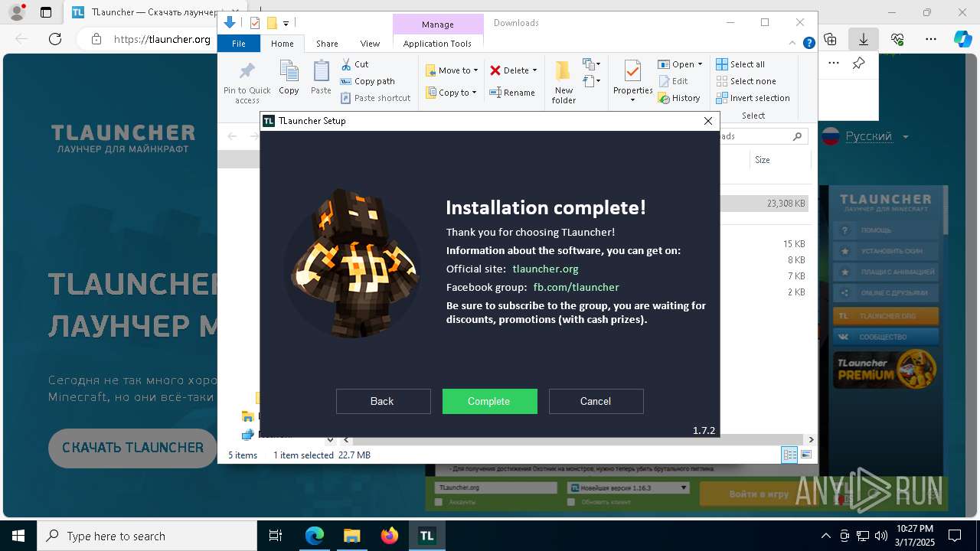
Task: Refresh the Edge browser page
Action: 54,39
